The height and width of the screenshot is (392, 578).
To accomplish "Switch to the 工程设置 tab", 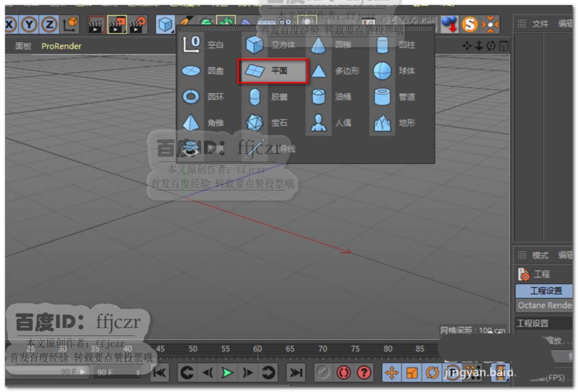I will click(544, 291).
